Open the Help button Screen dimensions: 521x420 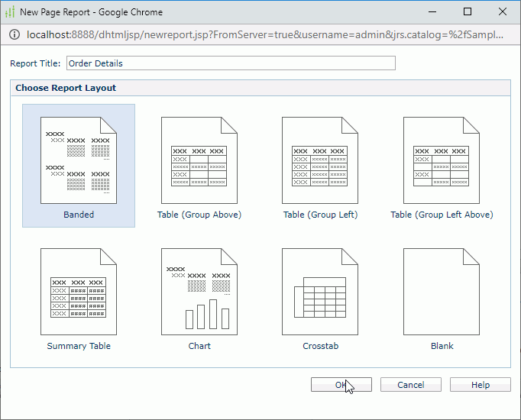480,385
